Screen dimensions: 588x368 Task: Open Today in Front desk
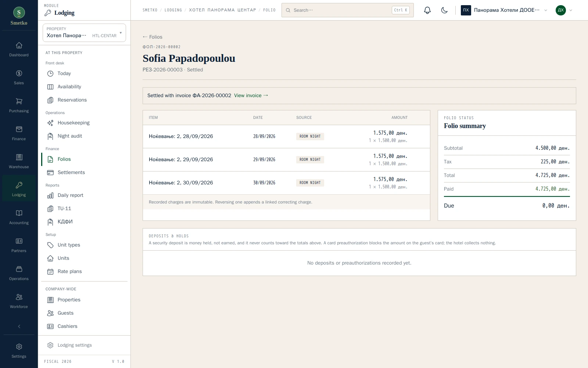(x=84, y=74)
